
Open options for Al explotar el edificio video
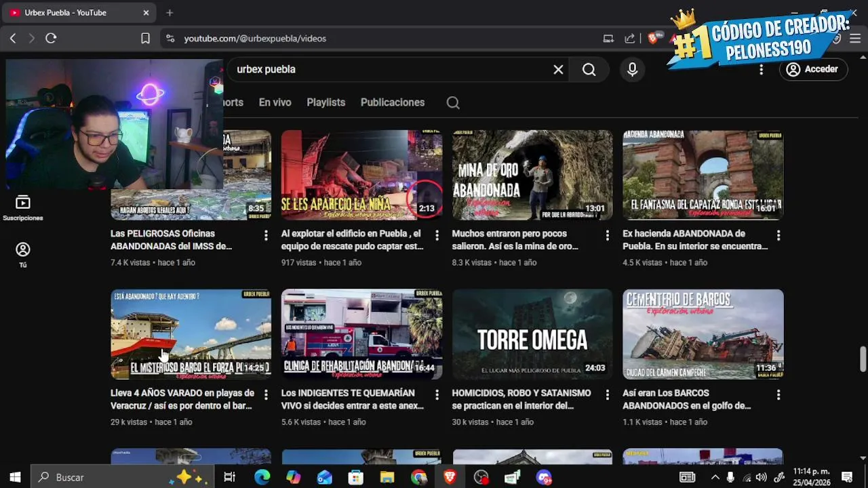point(437,235)
